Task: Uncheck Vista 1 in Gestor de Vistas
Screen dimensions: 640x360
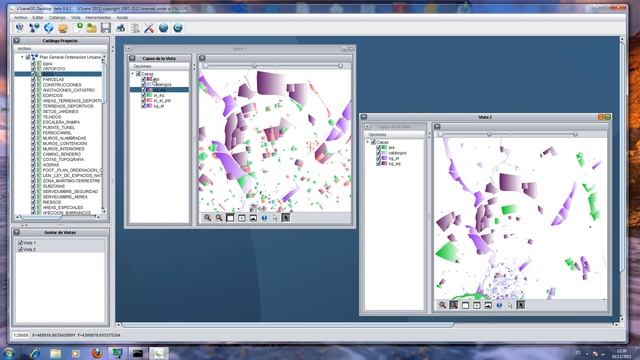Action: click(x=20, y=242)
